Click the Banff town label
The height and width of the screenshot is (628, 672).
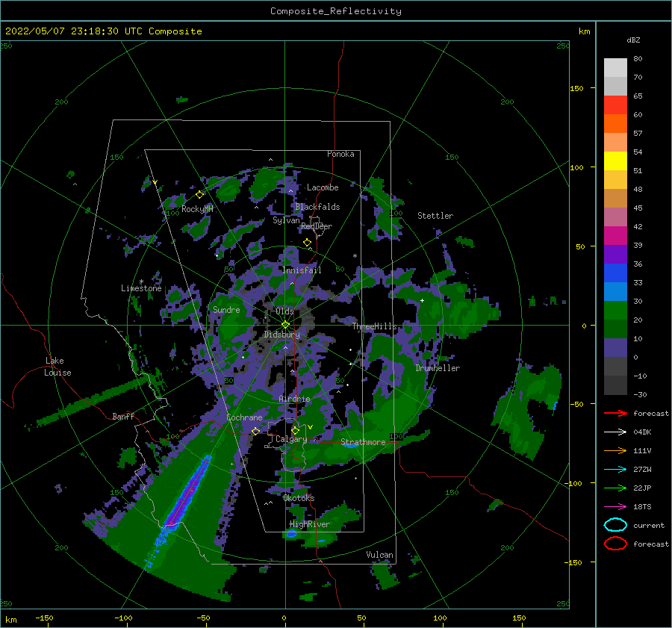pyautogui.click(x=123, y=416)
